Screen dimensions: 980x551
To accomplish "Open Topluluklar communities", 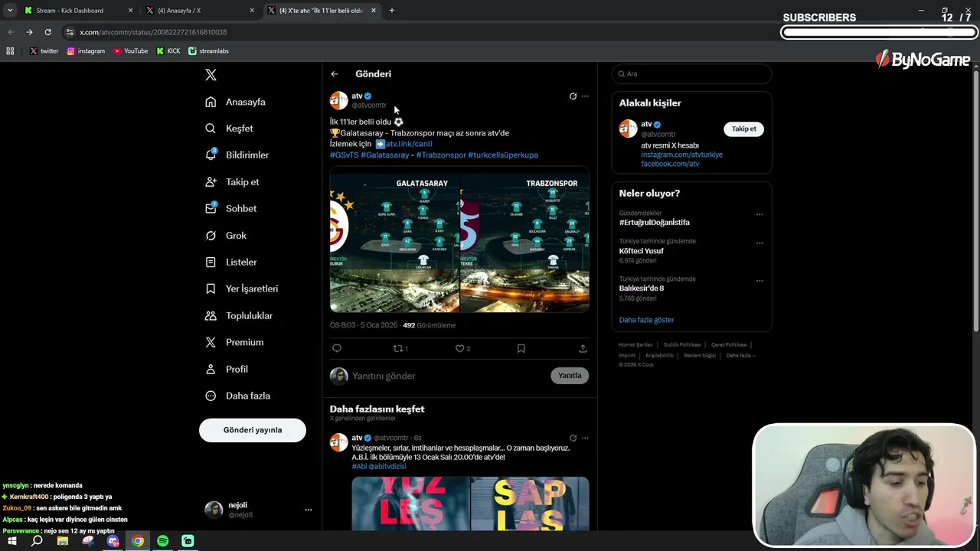I will tap(239, 315).
